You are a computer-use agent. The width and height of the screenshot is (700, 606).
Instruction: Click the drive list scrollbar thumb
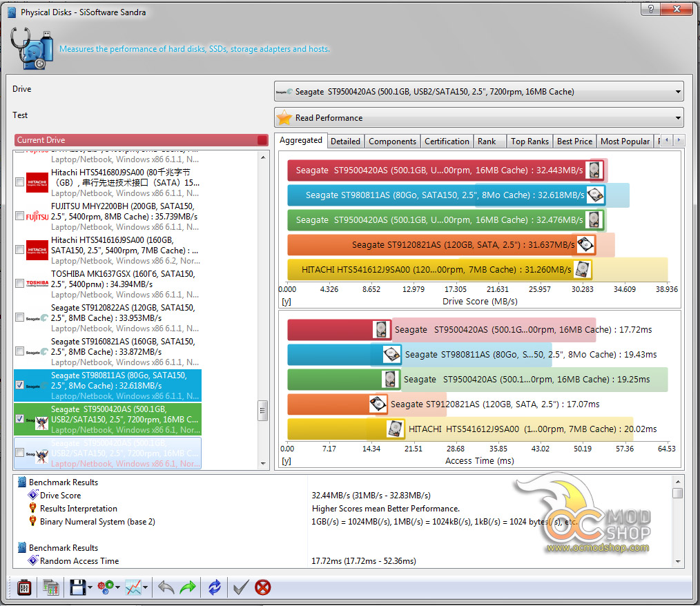(x=262, y=411)
